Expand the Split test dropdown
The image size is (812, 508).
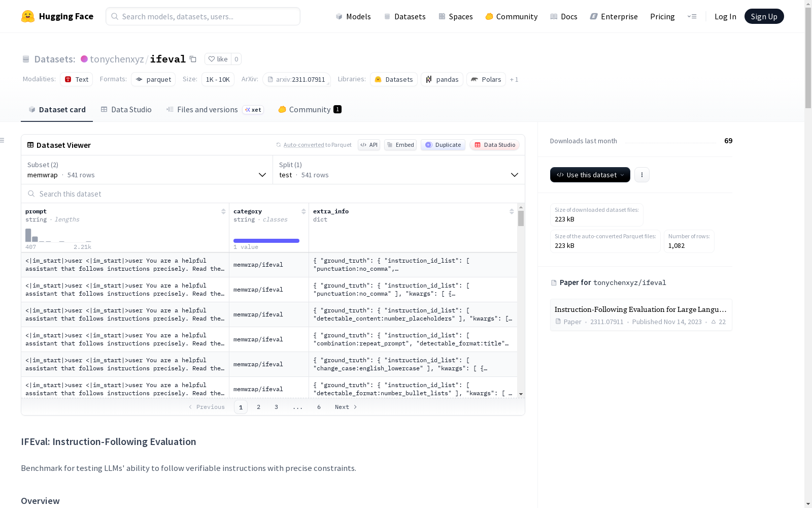399,170
